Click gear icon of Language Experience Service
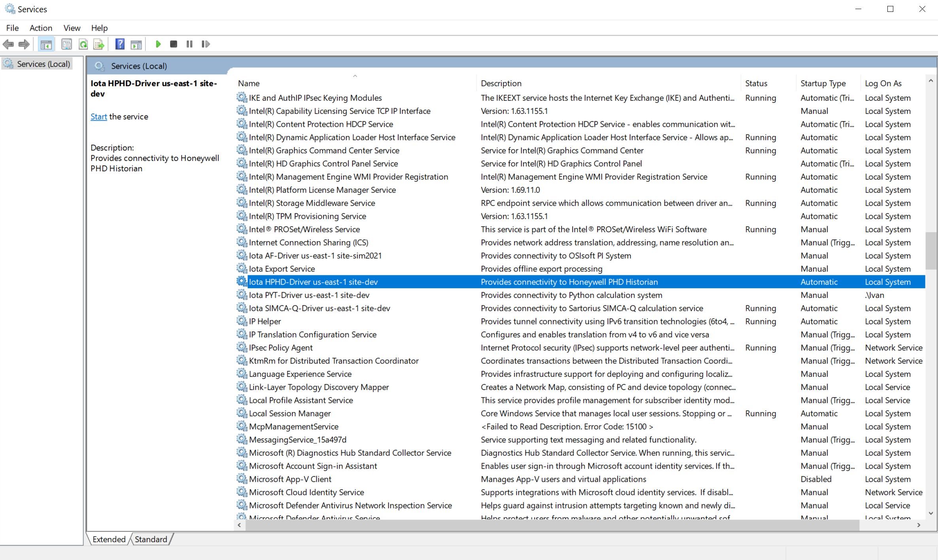The width and height of the screenshot is (938, 560). (242, 374)
